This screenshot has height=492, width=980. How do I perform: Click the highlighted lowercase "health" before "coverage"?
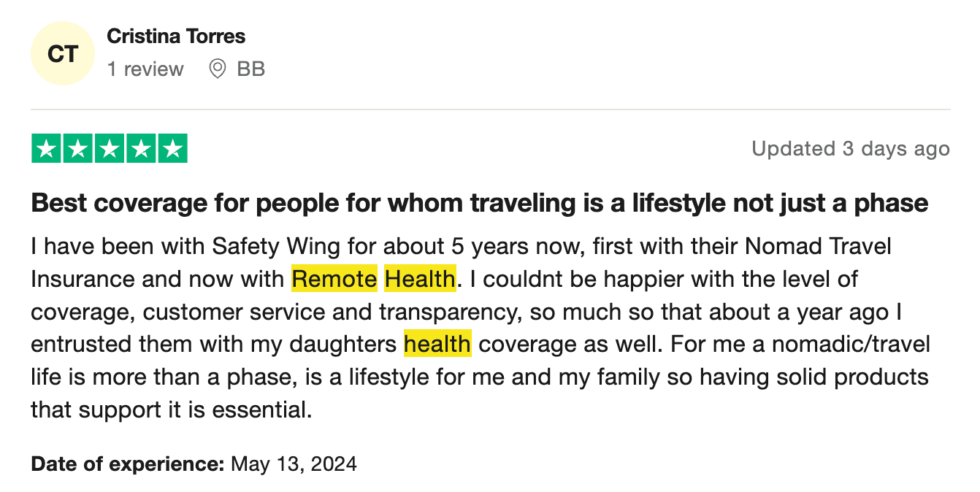[437, 344]
